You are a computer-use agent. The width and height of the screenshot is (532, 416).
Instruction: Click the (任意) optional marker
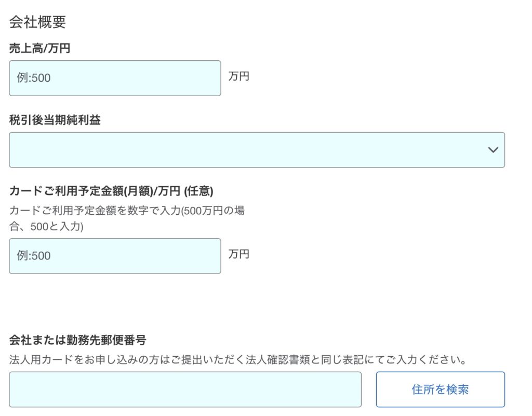(x=197, y=191)
